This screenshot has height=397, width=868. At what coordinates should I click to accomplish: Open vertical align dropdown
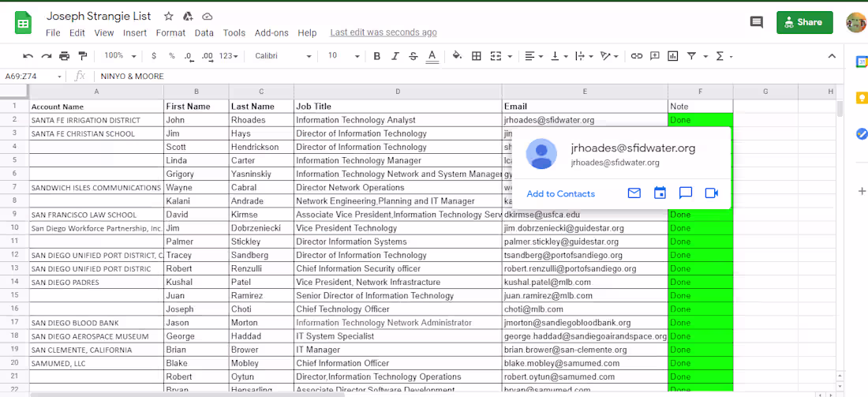point(559,56)
